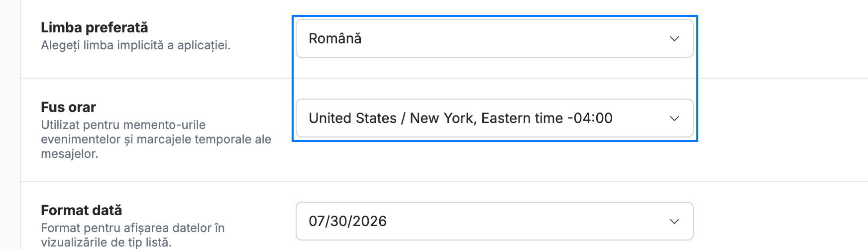The image size is (868, 249).
Task: Click the 07/30/2026 date value text
Action: click(347, 221)
